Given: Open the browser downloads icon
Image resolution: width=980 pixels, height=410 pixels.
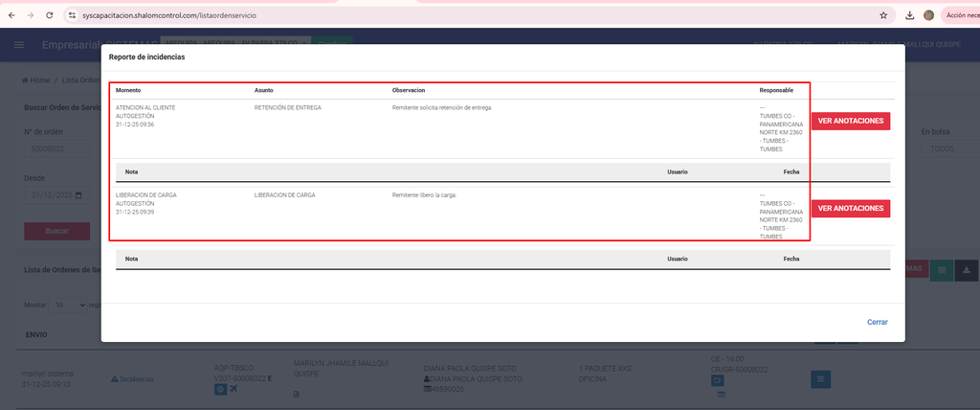Looking at the screenshot, I should pos(909,15).
